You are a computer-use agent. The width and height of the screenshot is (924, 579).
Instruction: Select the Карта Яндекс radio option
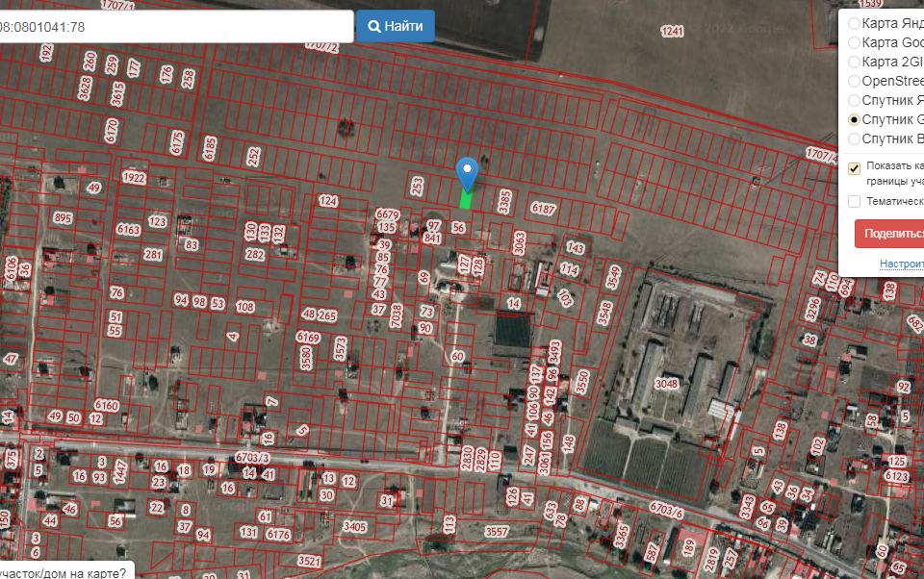[854, 23]
